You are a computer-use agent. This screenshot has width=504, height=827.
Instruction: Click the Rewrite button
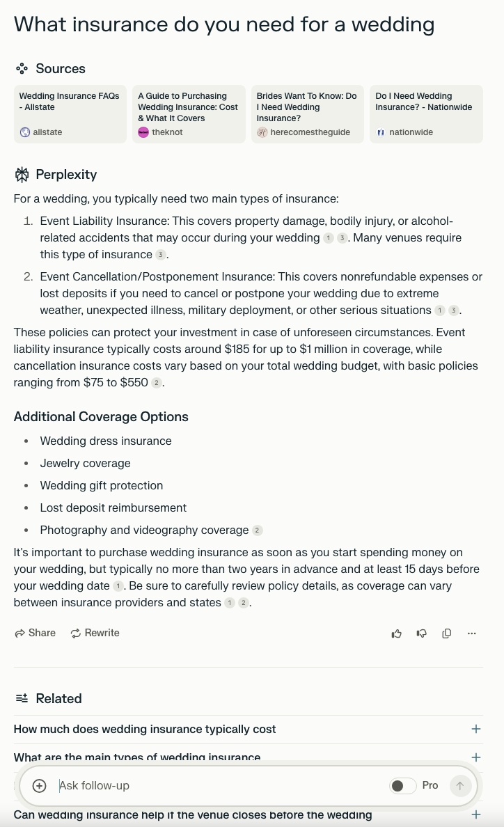(x=95, y=633)
